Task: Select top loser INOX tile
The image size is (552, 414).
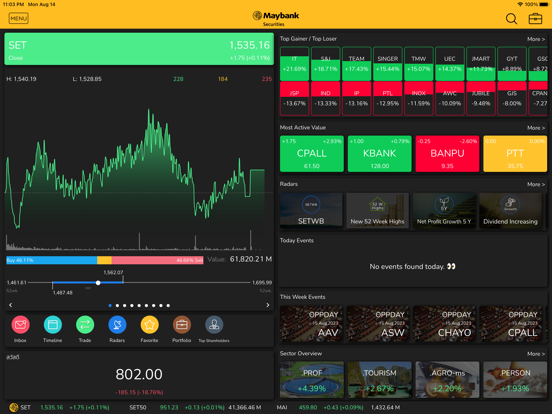Action: [419, 98]
